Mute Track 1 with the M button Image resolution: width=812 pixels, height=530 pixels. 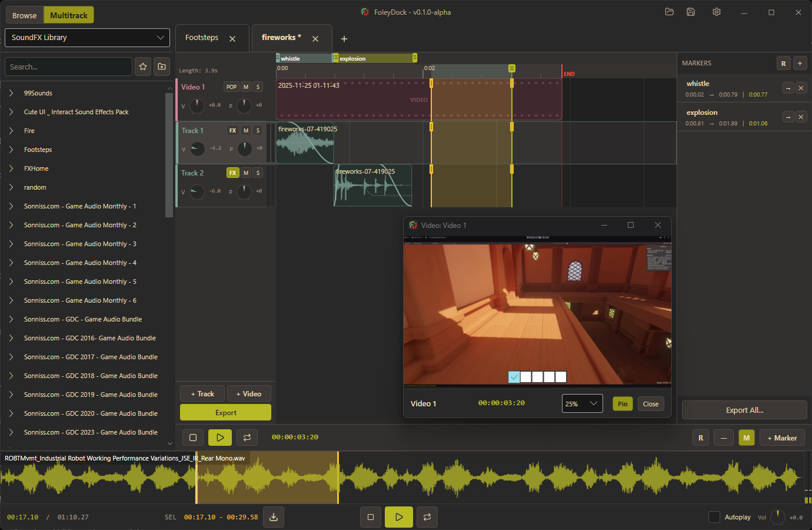(x=246, y=131)
